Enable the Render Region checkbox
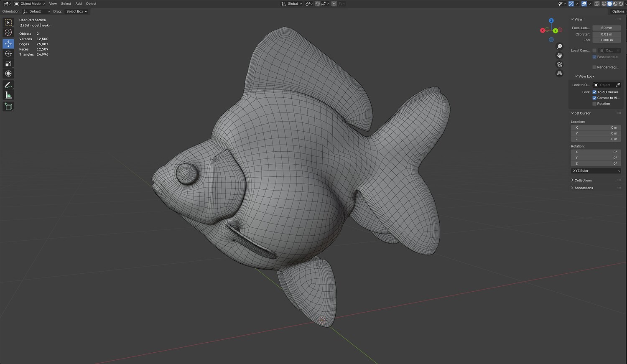Image resolution: width=627 pixels, height=364 pixels. [594, 67]
